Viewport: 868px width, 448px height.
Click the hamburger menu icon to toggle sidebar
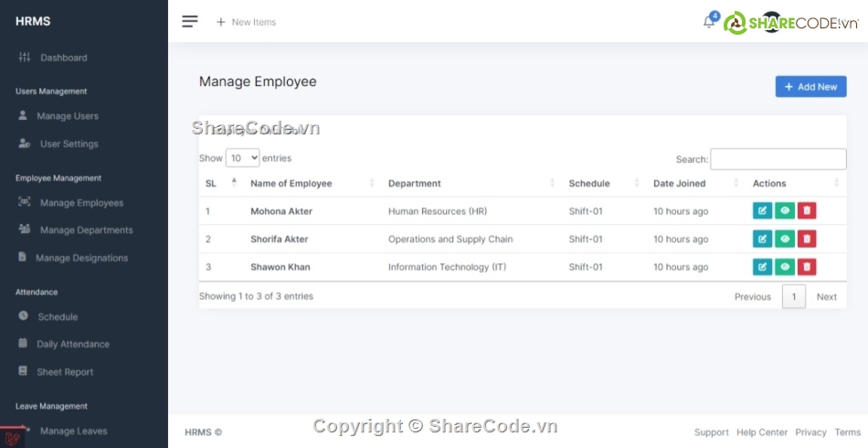(x=190, y=22)
